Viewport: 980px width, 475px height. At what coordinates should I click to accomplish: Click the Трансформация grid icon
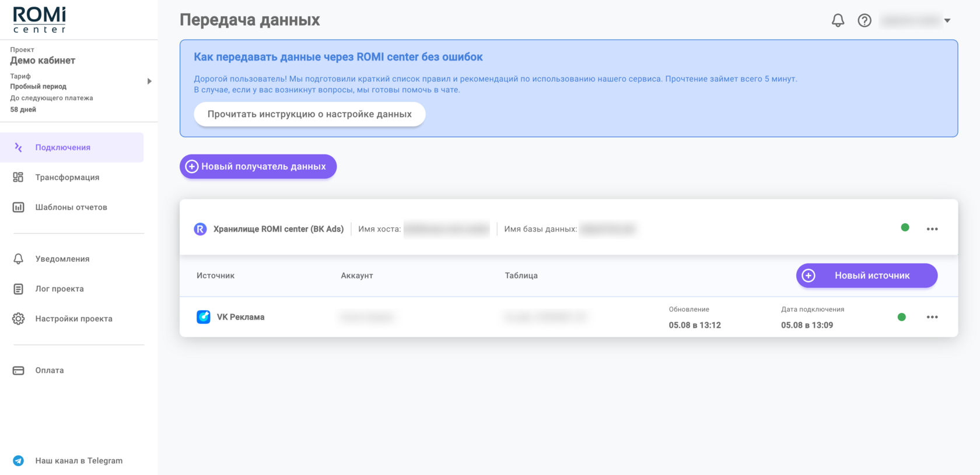pos(18,177)
